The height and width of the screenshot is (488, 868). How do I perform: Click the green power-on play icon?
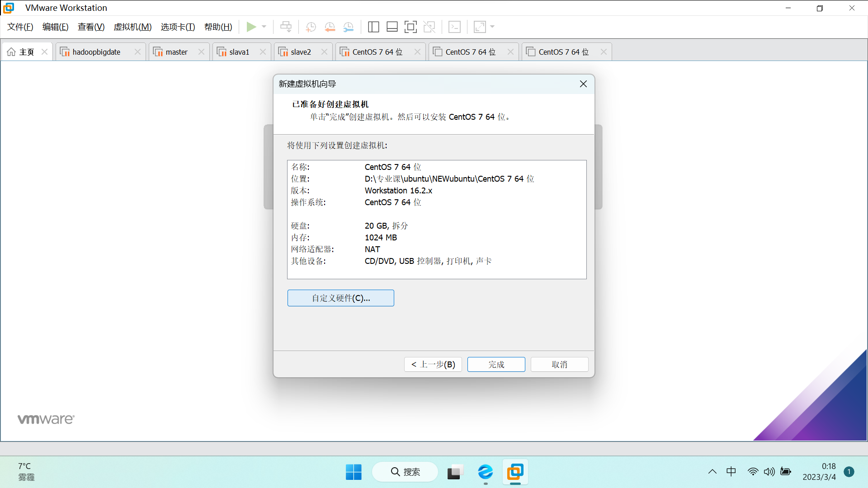pyautogui.click(x=251, y=27)
